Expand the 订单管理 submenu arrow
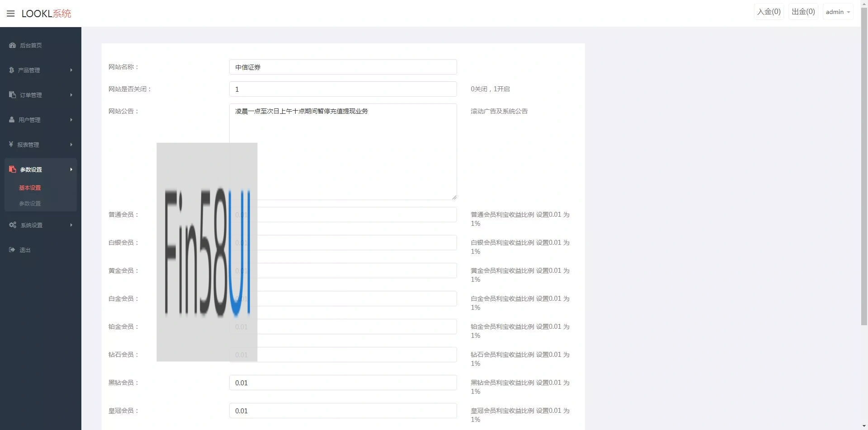This screenshot has width=868, height=430. 71,95
